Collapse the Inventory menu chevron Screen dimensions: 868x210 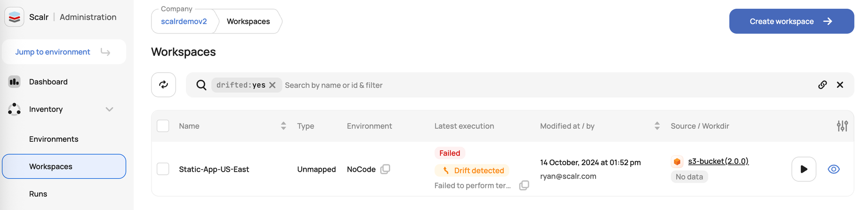(109, 109)
